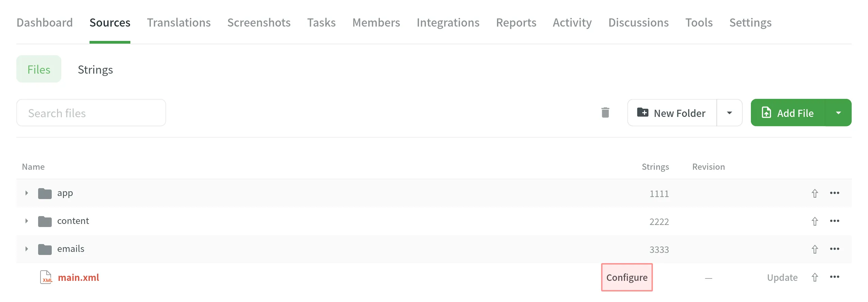Open the ellipsis menu for the content folder
Image resolution: width=868 pixels, height=302 pixels.
point(835,221)
